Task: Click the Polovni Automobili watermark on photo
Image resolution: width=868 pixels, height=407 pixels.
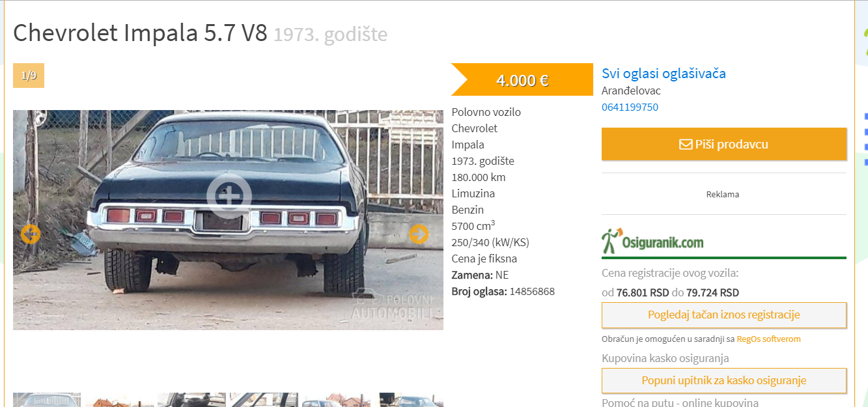Action: coord(393,307)
